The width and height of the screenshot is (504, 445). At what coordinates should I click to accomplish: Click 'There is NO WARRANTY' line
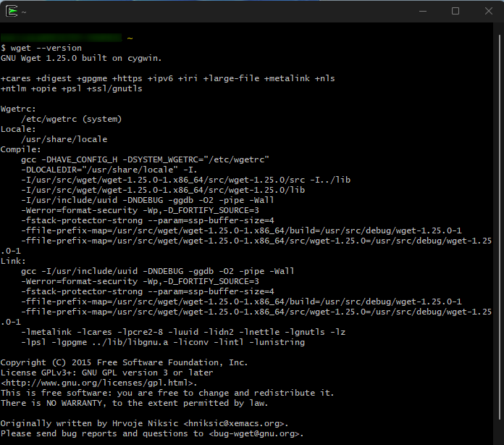click(x=135, y=403)
